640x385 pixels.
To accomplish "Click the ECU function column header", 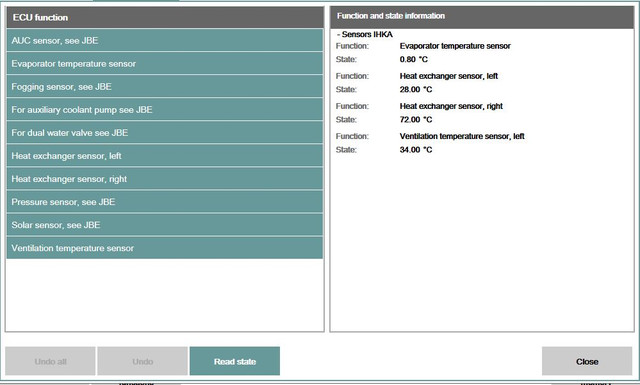I will coord(164,18).
